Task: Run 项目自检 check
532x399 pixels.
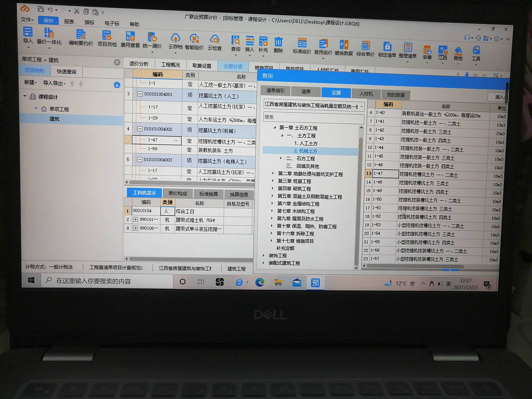Action: click(107, 39)
